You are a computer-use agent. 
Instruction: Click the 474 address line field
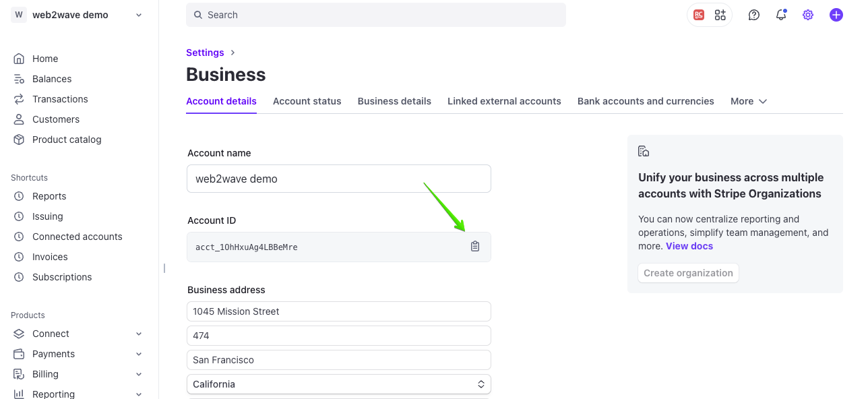coord(339,336)
